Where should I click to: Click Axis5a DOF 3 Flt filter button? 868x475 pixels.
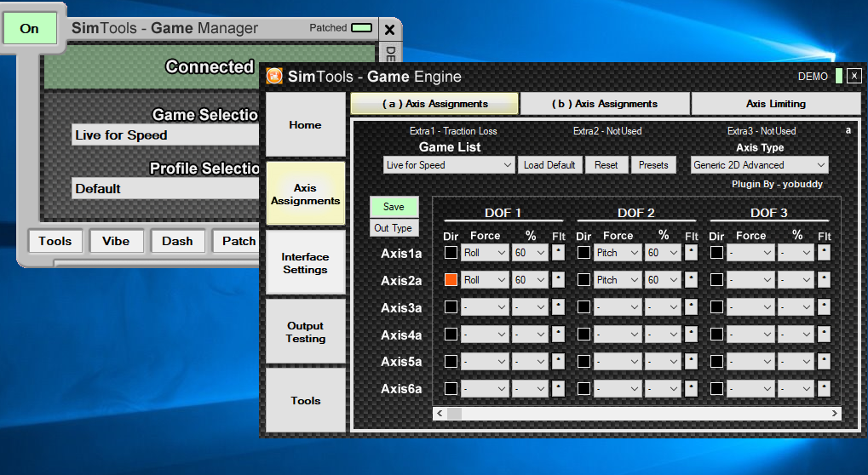[x=824, y=362]
